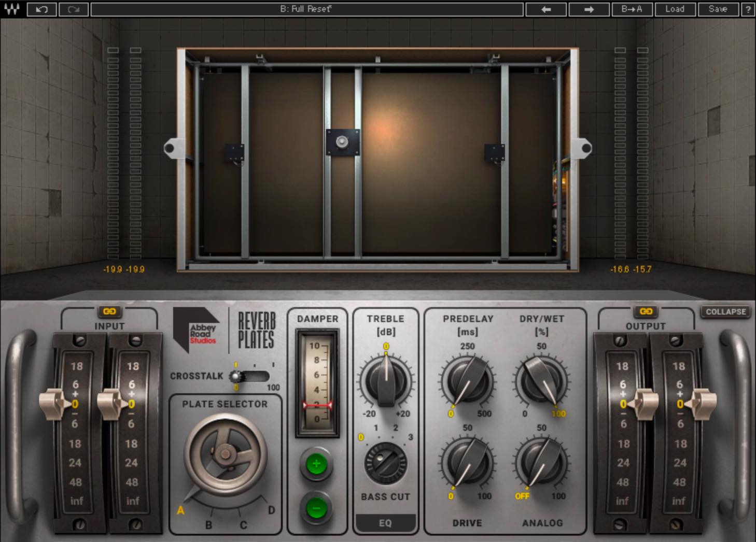Image resolution: width=756 pixels, height=542 pixels.
Task: Click Analog OFF label
Action: (x=522, y=496)
